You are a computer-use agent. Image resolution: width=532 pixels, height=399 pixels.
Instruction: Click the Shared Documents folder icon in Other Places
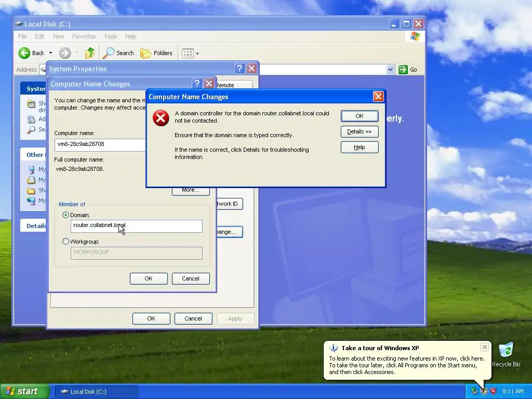(x=31, y=190)
